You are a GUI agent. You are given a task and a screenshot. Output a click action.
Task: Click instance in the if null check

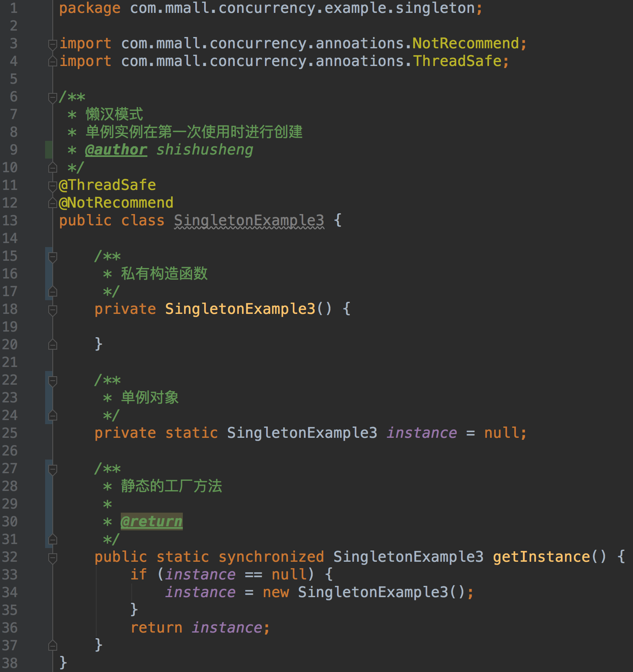tap(200, 575)
